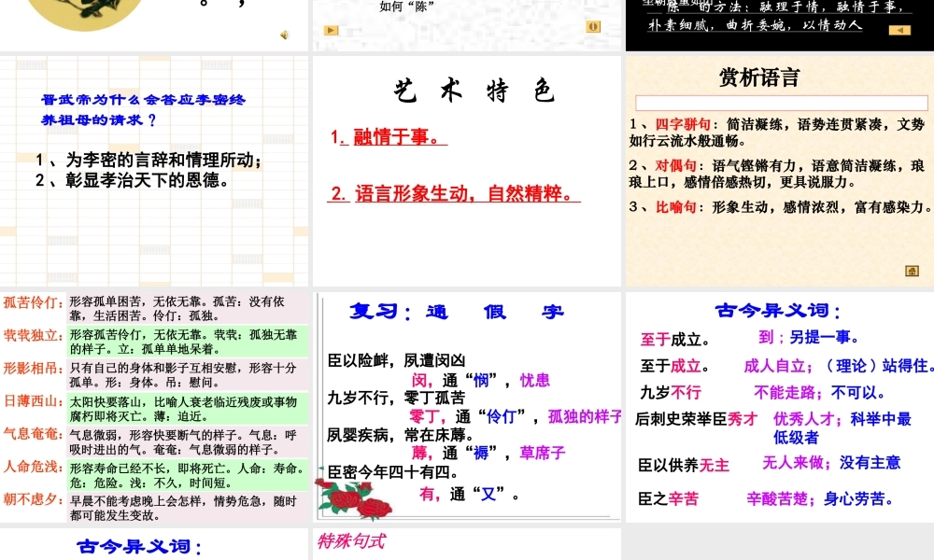Click the explanation 辛酸苦楚；身心劳苦。
Screen dimensions: 934x560
(820, 499)
